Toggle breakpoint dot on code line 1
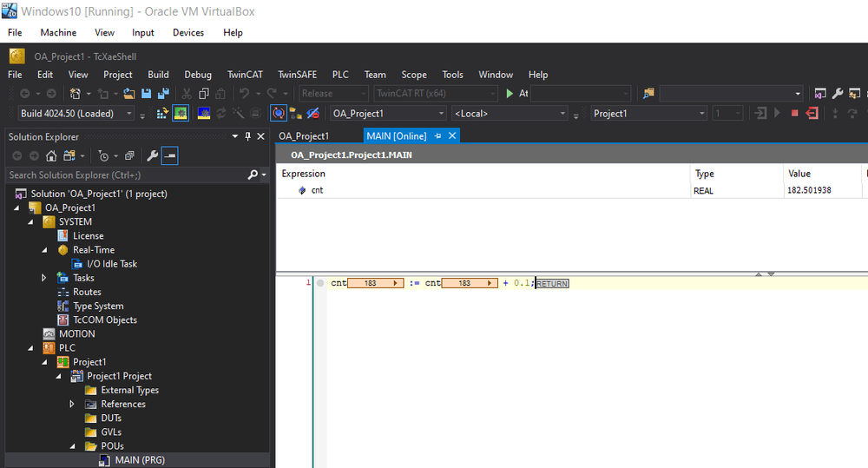Image resolution: width=868 pixels, height=468 pixels. pyautogui.click(x=320, y=283)
